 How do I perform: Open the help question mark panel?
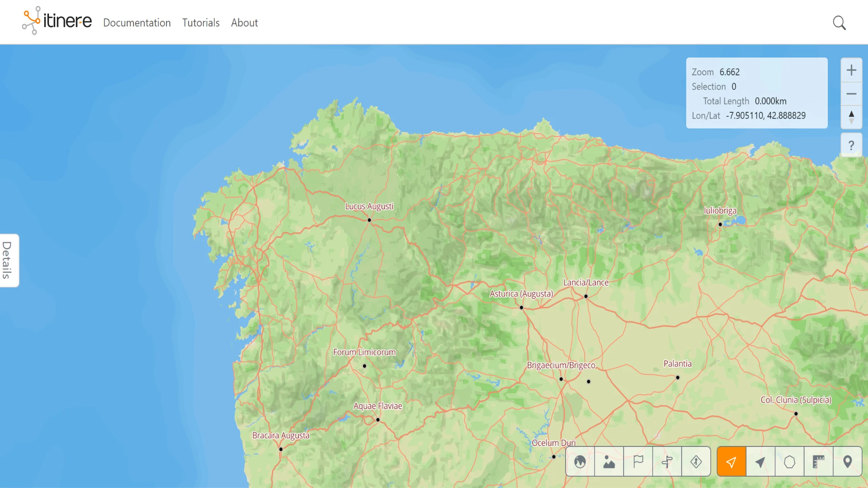[x=851, y=145]
